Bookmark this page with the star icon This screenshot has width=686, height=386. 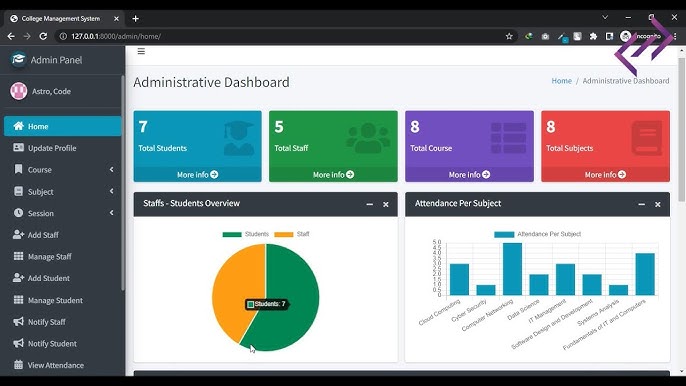coord(509,36)
